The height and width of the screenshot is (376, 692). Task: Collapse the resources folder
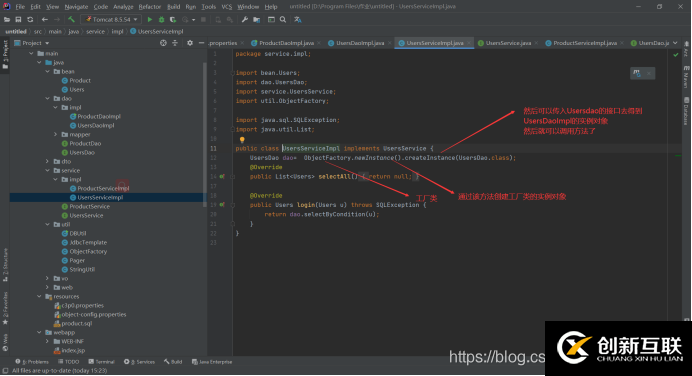pos(39,297)
